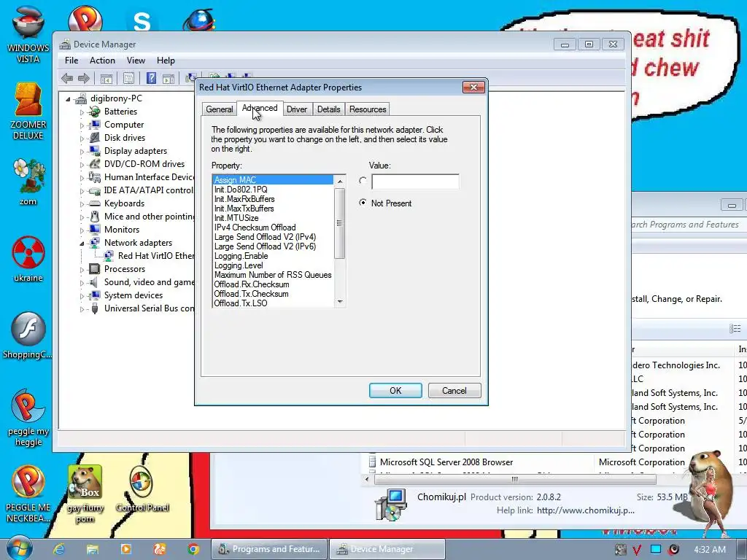Open Windows Explorer folder taskbar icon
Screen dimensions: 747x560
[x=93, y=549]
